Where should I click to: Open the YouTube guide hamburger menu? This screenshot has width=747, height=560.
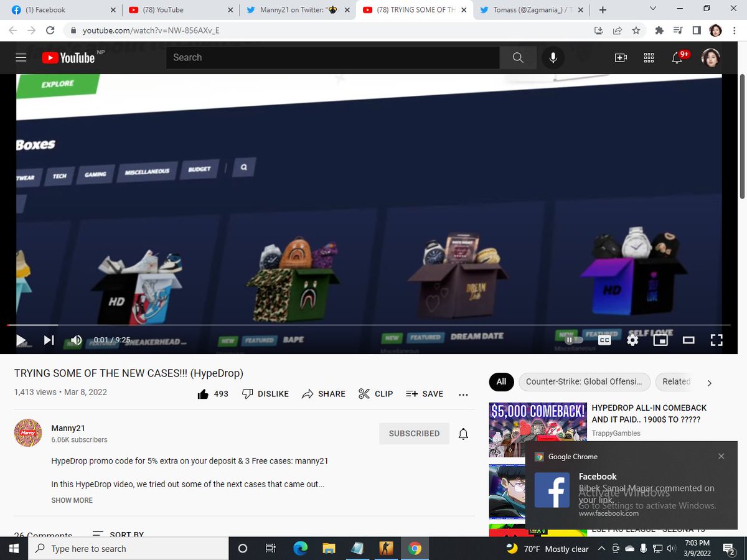pyautogui.click(x=21, y=58)
